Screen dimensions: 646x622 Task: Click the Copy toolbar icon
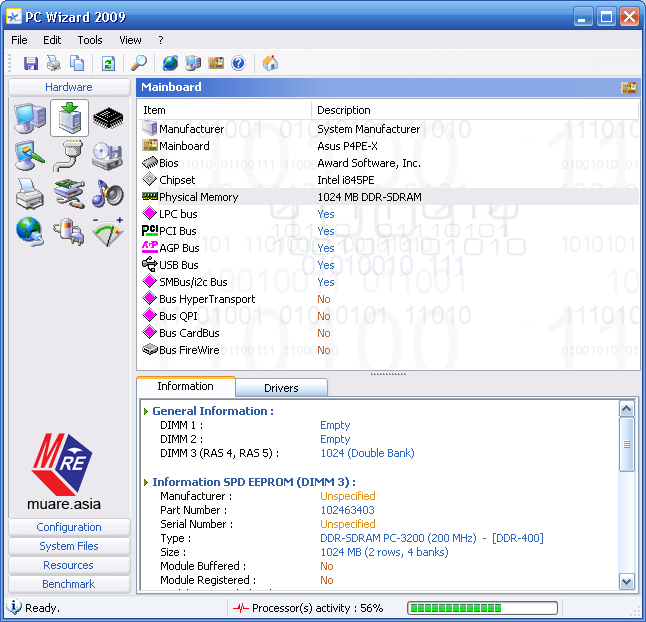click(77, 63)
